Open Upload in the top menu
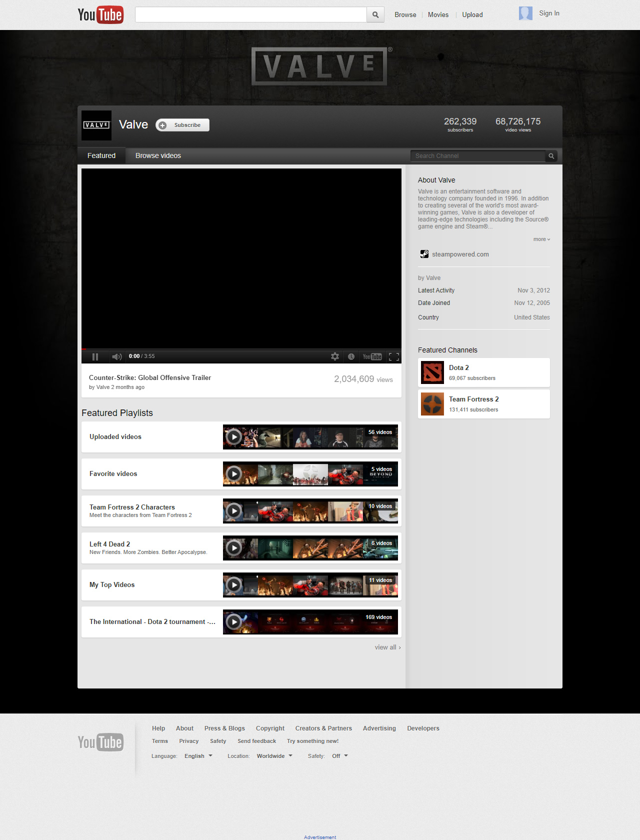640x840 pixels. 472,14
